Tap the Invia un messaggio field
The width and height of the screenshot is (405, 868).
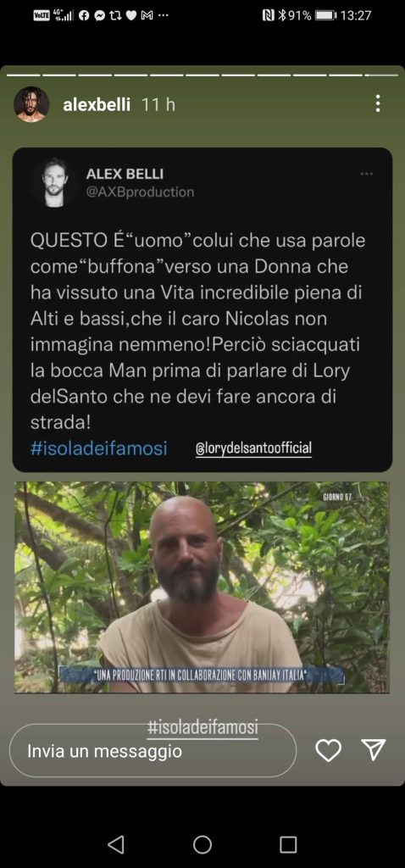point(153,751)
